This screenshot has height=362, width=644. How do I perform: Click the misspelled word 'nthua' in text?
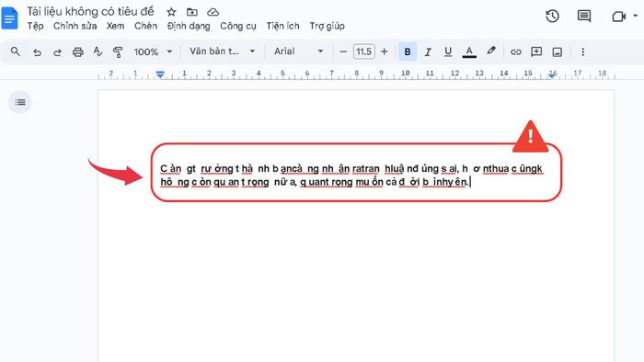point(496,168)
